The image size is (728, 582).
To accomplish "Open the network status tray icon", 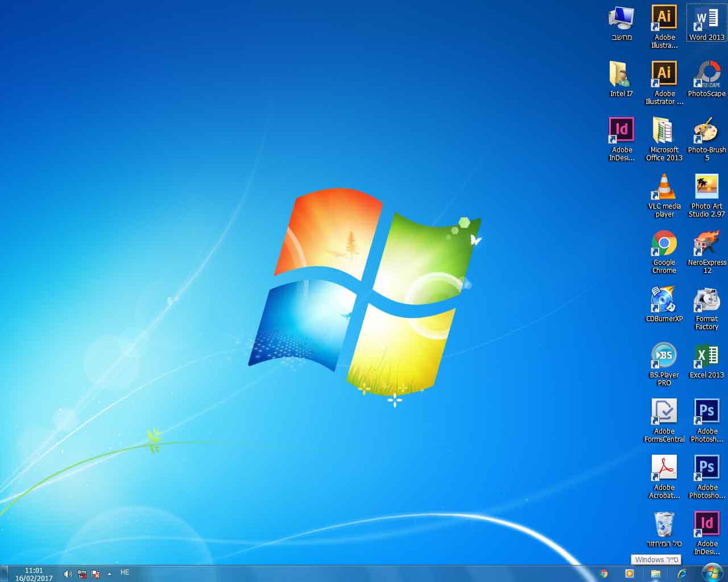I will point(82,574).
